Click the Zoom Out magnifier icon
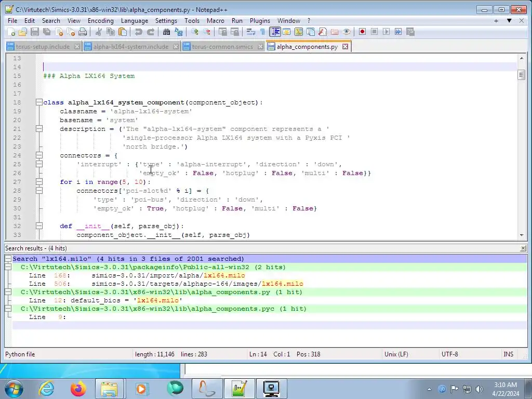The height and width of the screenshot is (399, 532). (207, 32)
